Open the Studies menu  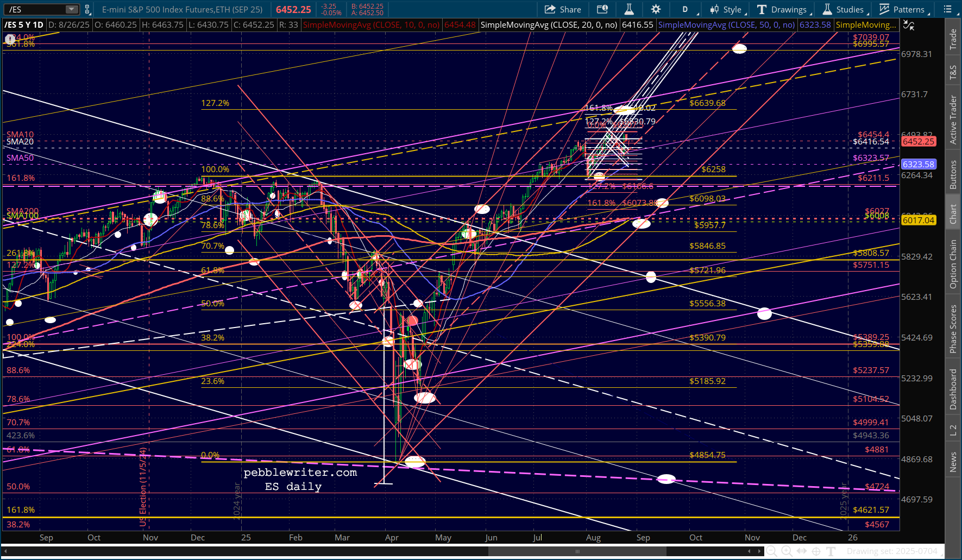coord(846,9)
